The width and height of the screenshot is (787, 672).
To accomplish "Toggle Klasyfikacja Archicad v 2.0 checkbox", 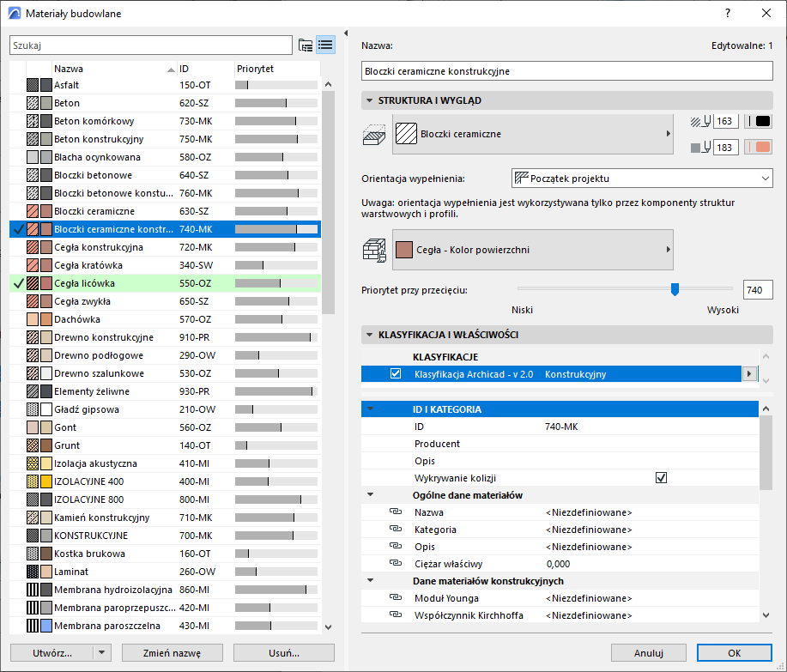I will pos(396,374).
